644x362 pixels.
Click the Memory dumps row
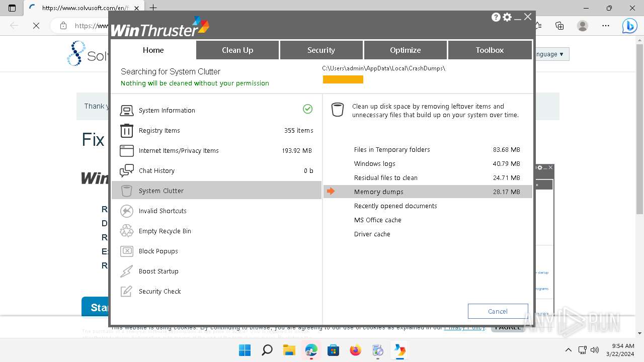click(x=428, y=192)
